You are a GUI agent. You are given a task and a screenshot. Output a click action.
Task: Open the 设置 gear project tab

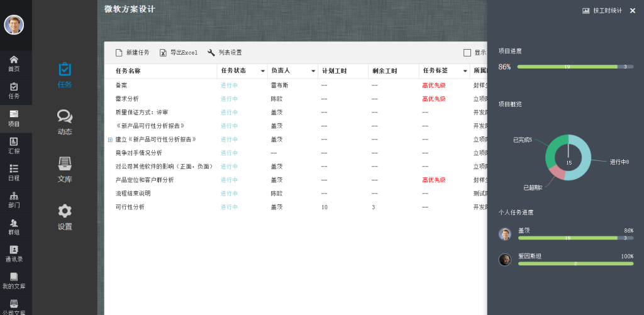coord(65,218)
